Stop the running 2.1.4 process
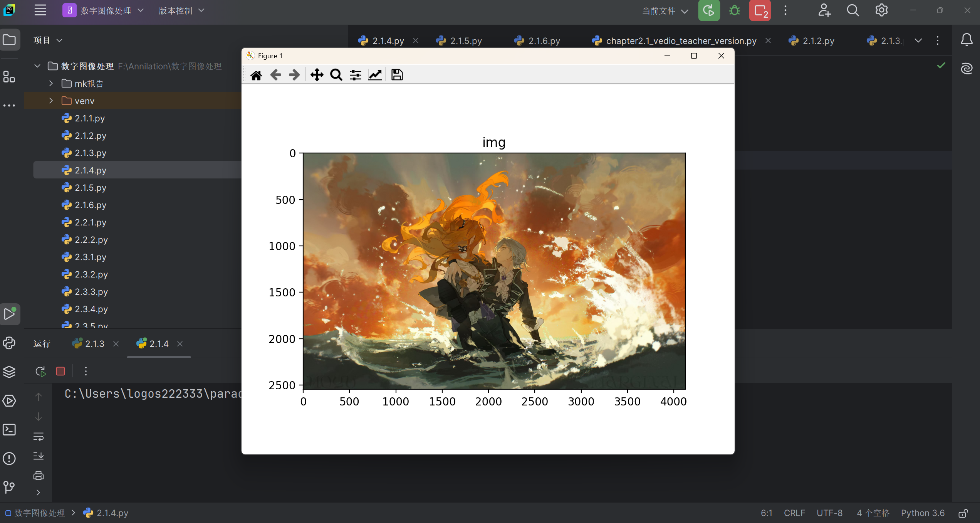 click(60, 371)
